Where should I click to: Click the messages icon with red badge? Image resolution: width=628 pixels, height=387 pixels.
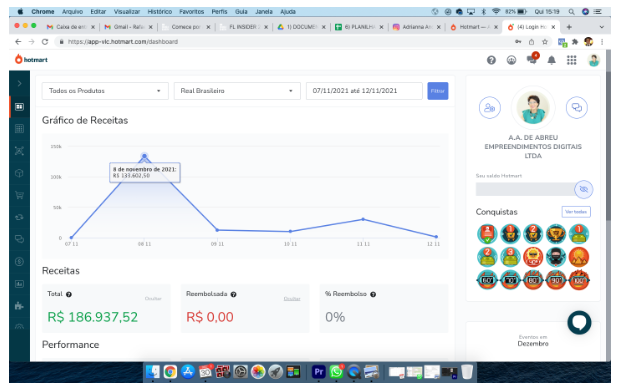coord(532,59)
